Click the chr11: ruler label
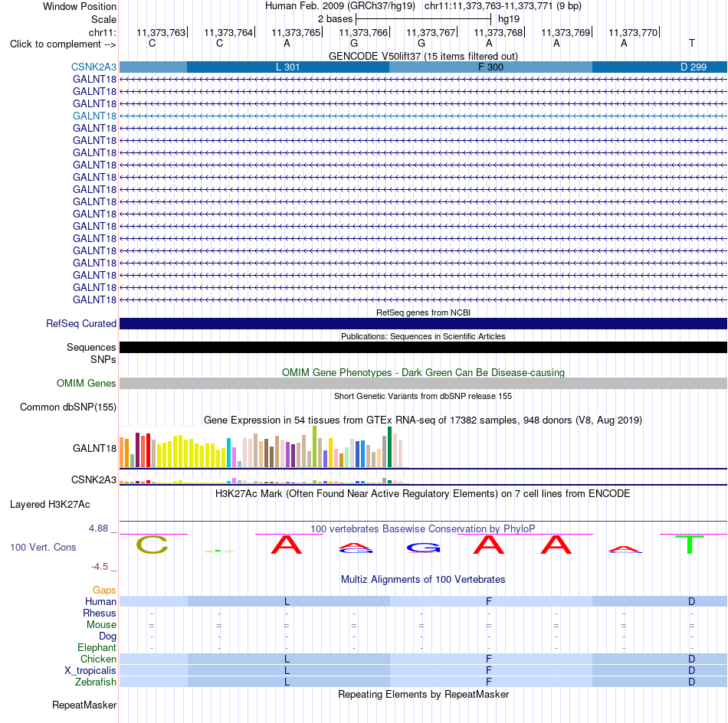This screenshot has width=728, height=723. [103, 32]
